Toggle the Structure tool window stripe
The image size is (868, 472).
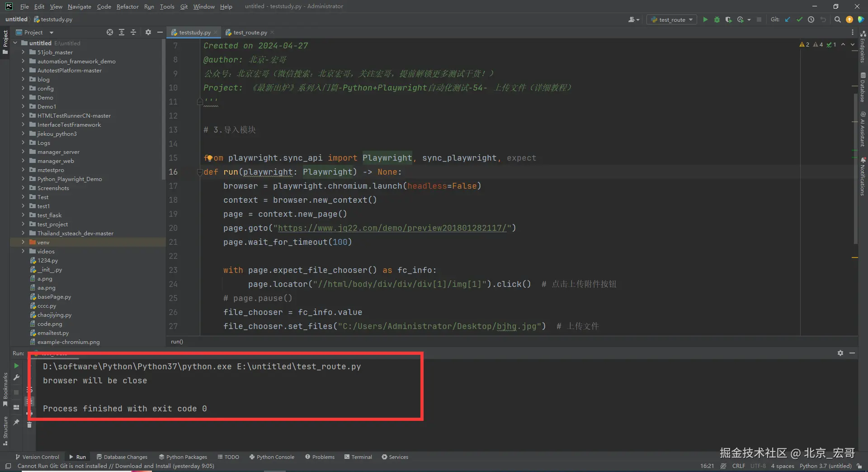coord(5,430)
